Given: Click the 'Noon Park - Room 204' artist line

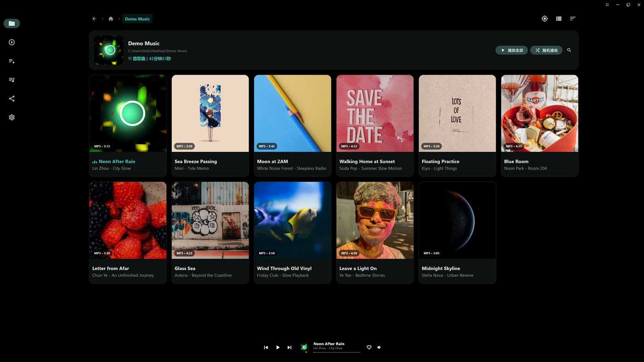Looking at the screenshot, I should (526, 168).
